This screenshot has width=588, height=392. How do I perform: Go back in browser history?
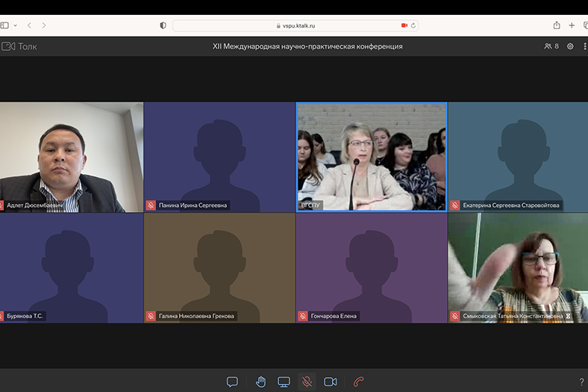(x=29, y=25)
